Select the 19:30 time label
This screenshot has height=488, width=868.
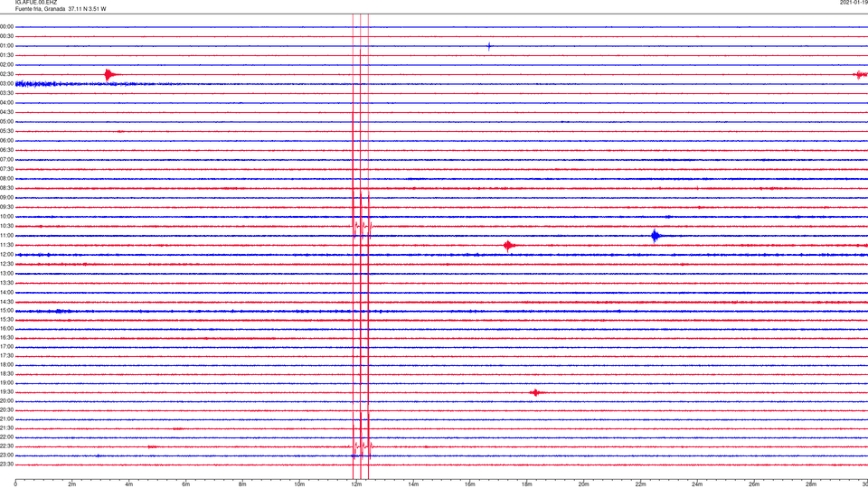coord(6,391)
